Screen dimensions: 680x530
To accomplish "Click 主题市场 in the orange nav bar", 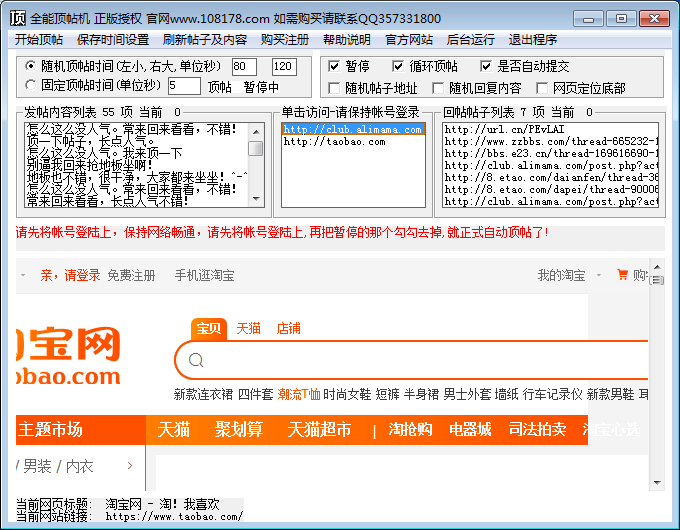I will [50, 429].
